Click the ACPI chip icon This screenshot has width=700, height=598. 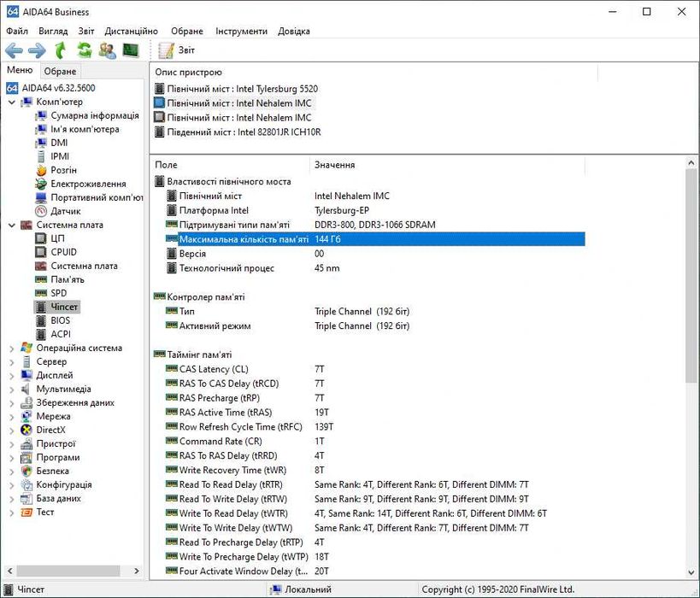point(41,334)
